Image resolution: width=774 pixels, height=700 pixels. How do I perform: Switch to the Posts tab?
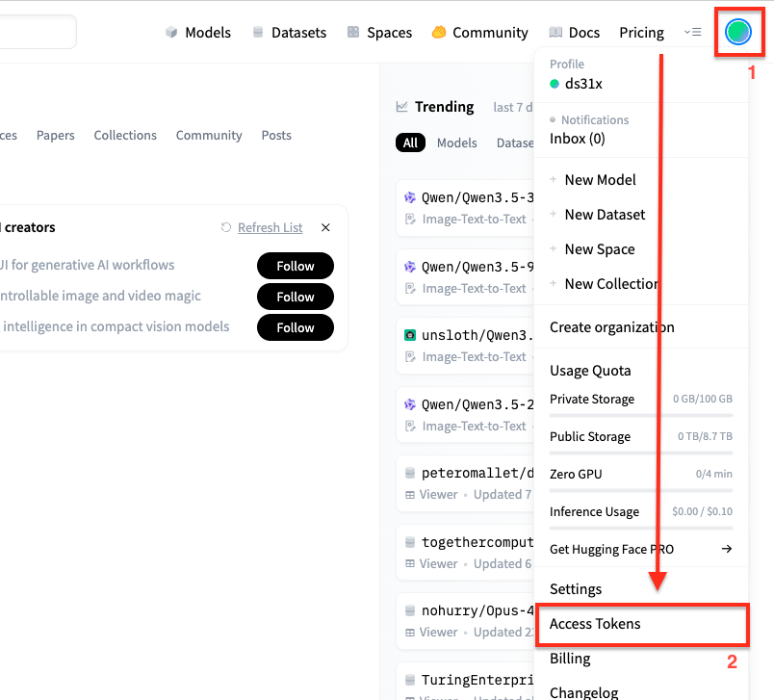[276, 135]
